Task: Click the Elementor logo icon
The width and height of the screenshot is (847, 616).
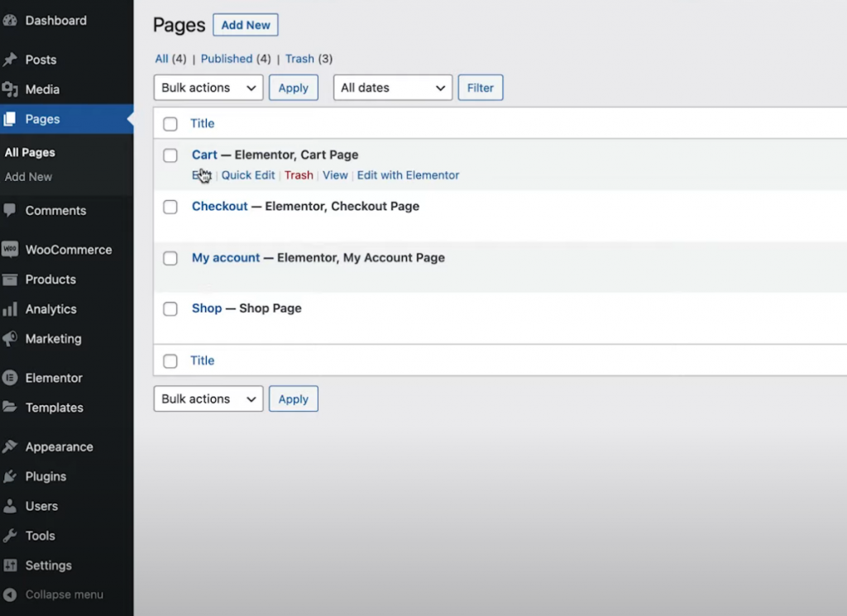Action: (10, 378)
